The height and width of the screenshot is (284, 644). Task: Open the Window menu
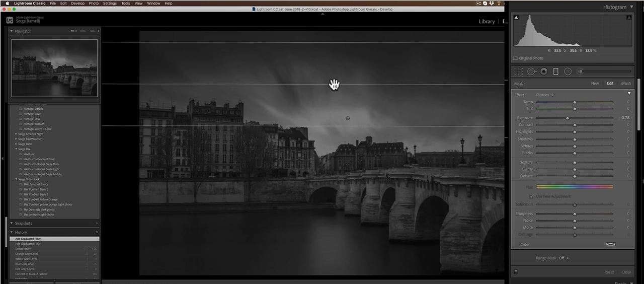pyautogui.click(x=154, y=3)
